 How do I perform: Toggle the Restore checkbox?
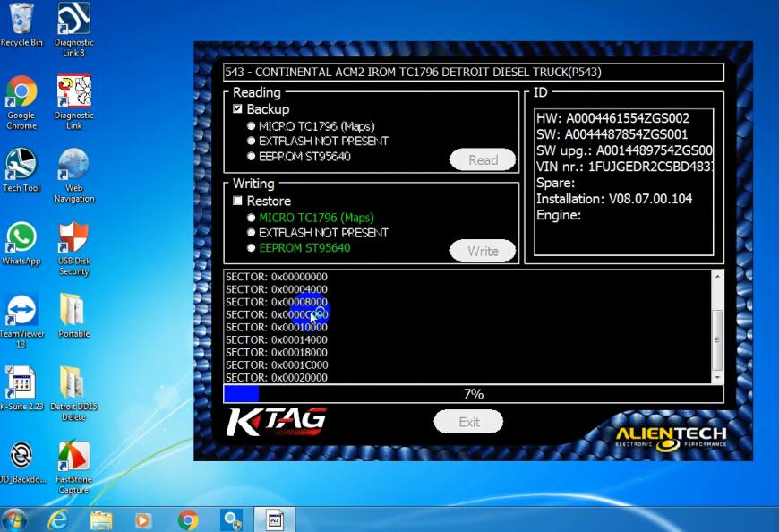point(237,201)
